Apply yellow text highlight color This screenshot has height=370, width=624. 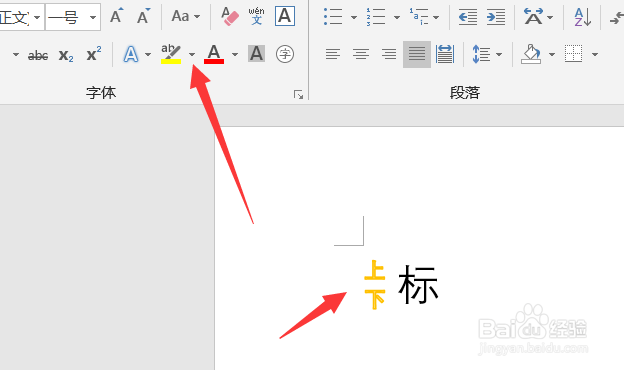pos(171,54)
